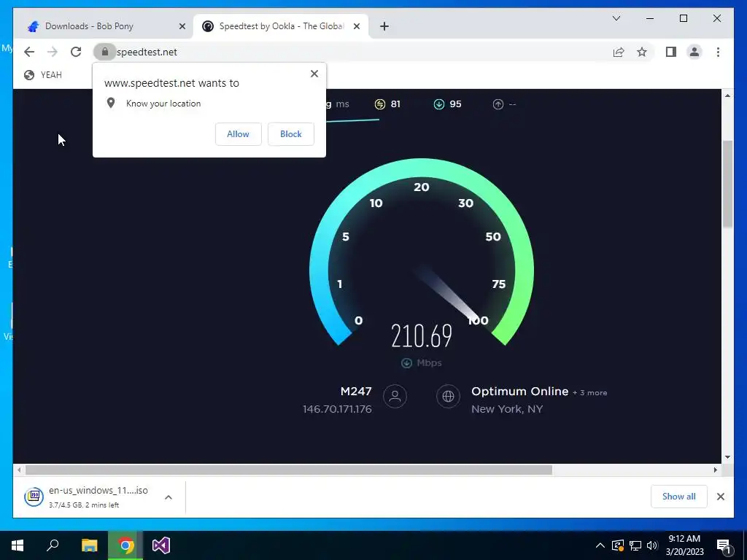
Task: Click the download Mbps unit icon
Action: pos(406,363)
